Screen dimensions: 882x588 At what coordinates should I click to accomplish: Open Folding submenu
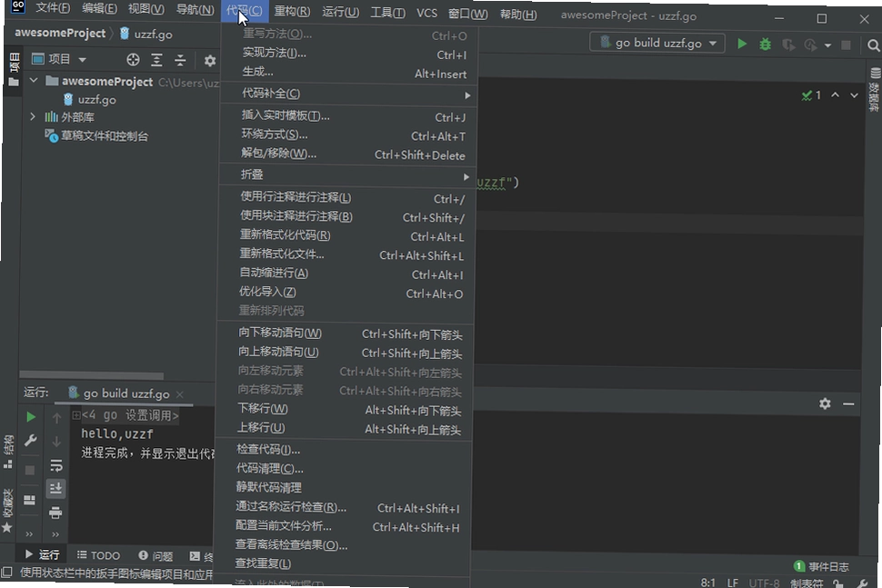click(x=346, y=174)
